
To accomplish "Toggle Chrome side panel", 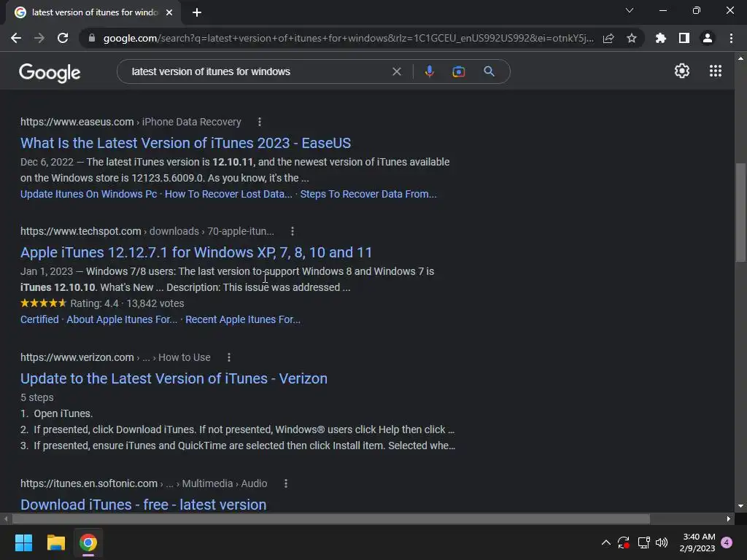I will (x=684, y=38).
